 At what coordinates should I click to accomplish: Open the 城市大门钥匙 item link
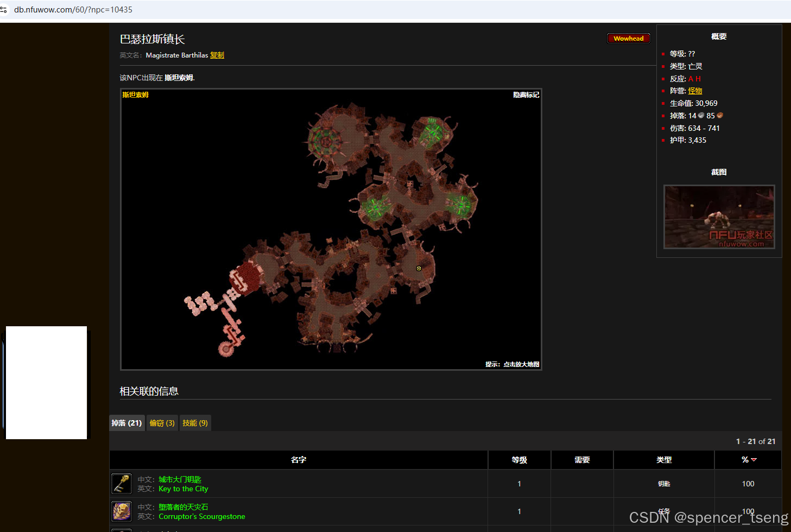180,479
